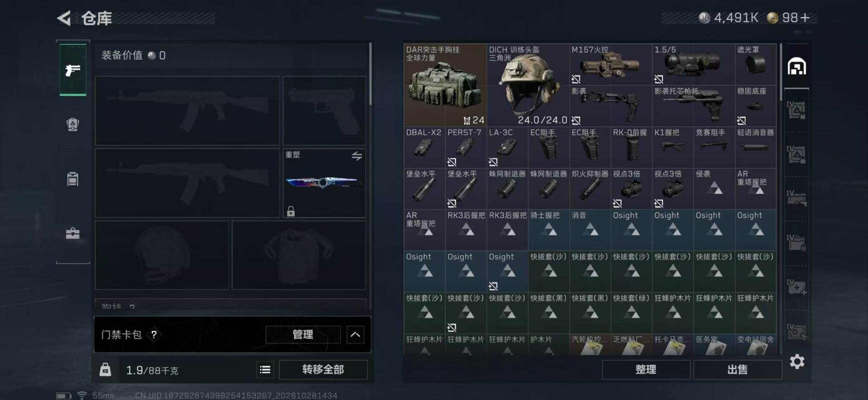Click the keycard bag help question mark

(154, 335)
